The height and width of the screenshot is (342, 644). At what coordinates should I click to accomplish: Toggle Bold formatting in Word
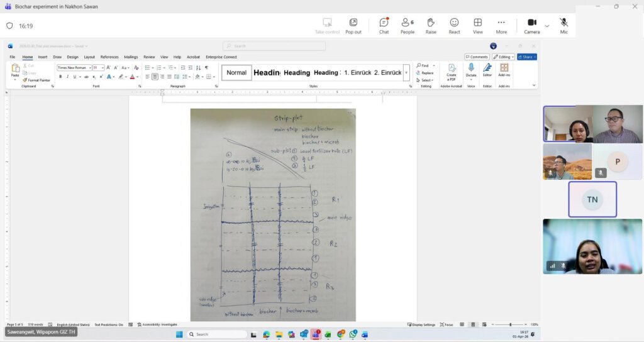pos(60,77)
